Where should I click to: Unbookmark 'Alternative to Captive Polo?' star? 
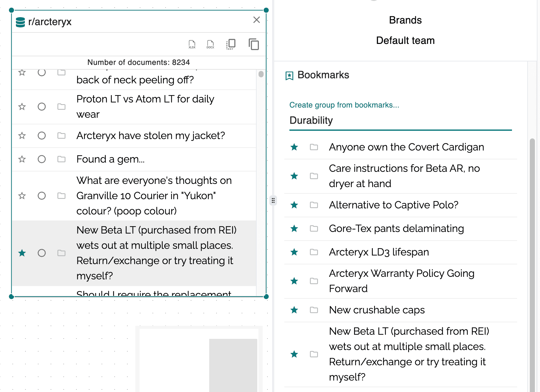[294, 205]
